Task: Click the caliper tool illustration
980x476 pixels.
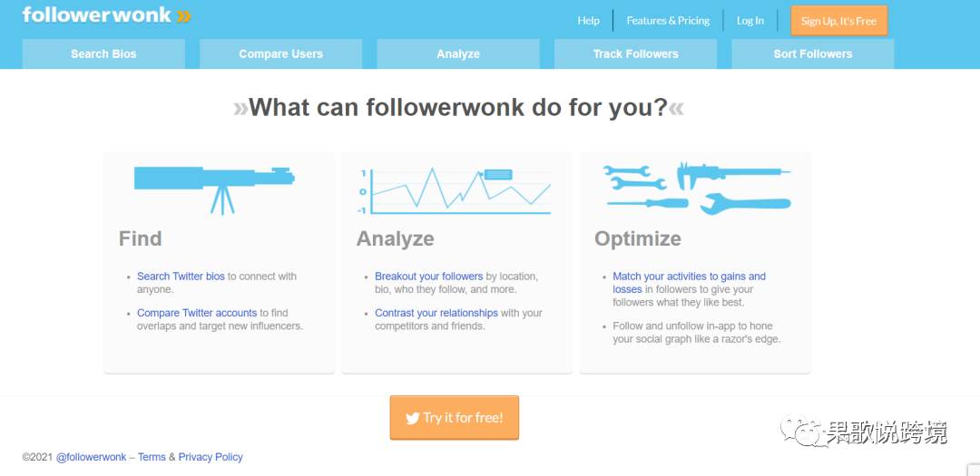Action: [x=734, y=175]
